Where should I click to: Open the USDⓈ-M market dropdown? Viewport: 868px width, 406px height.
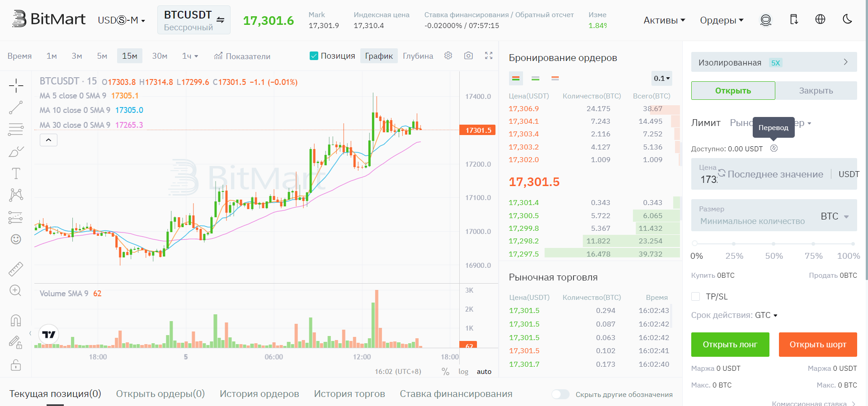tap(121, 20)
